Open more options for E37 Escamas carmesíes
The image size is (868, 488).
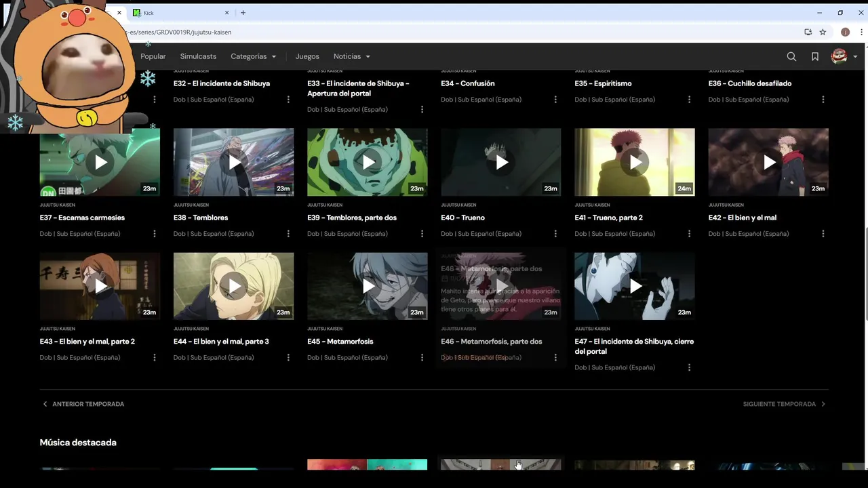155,234
